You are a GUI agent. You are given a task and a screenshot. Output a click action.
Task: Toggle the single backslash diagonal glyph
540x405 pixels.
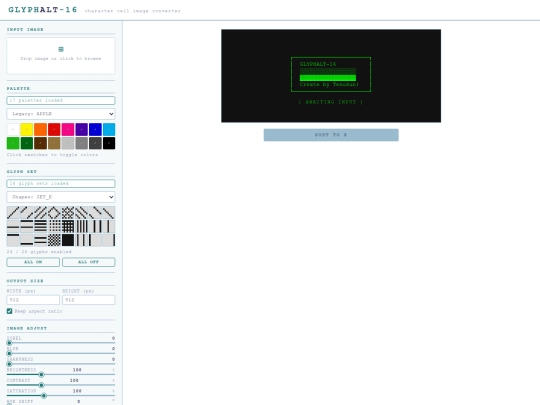click(x=109, y=212)
